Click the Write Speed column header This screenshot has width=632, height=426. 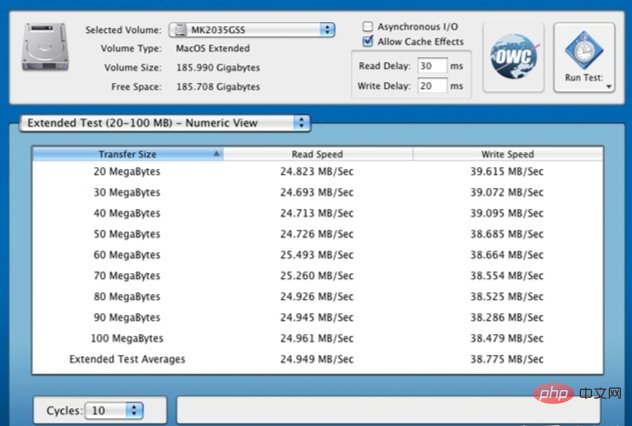pyautogui.click(x=507, y=154)
